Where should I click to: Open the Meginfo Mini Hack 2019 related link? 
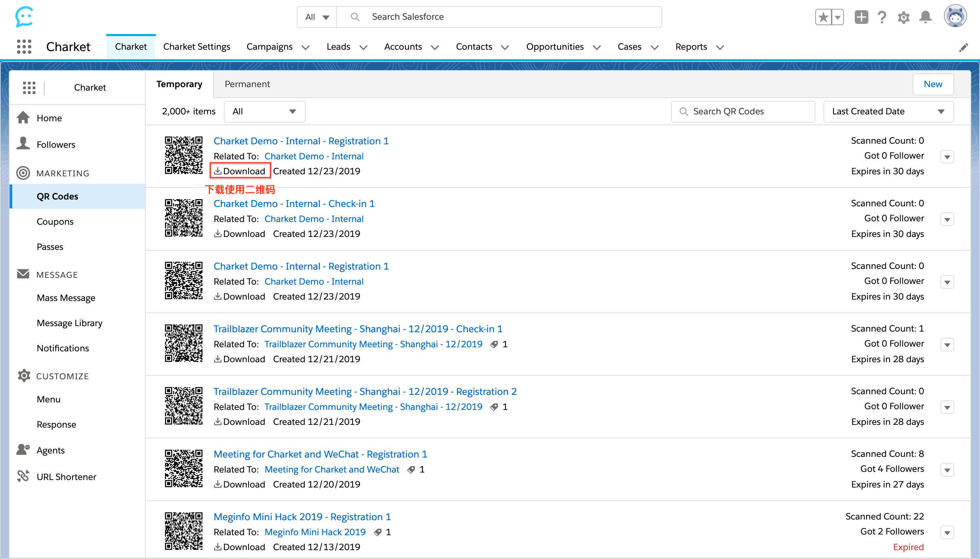point(315,532)
